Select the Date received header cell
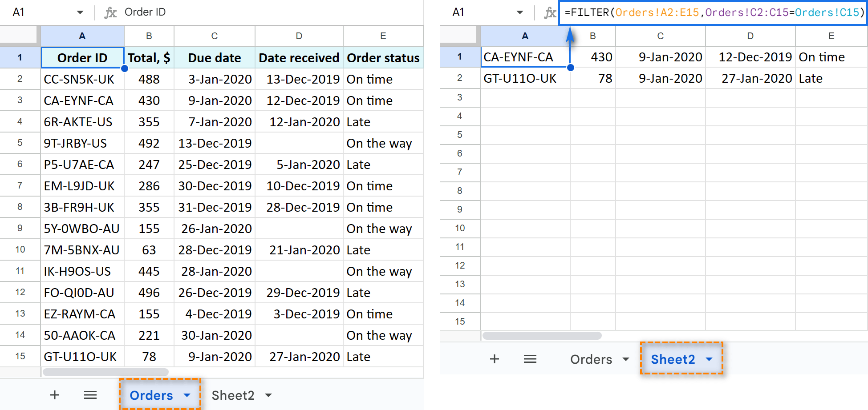This screenshot has height=410, width=868. point(299,57)
